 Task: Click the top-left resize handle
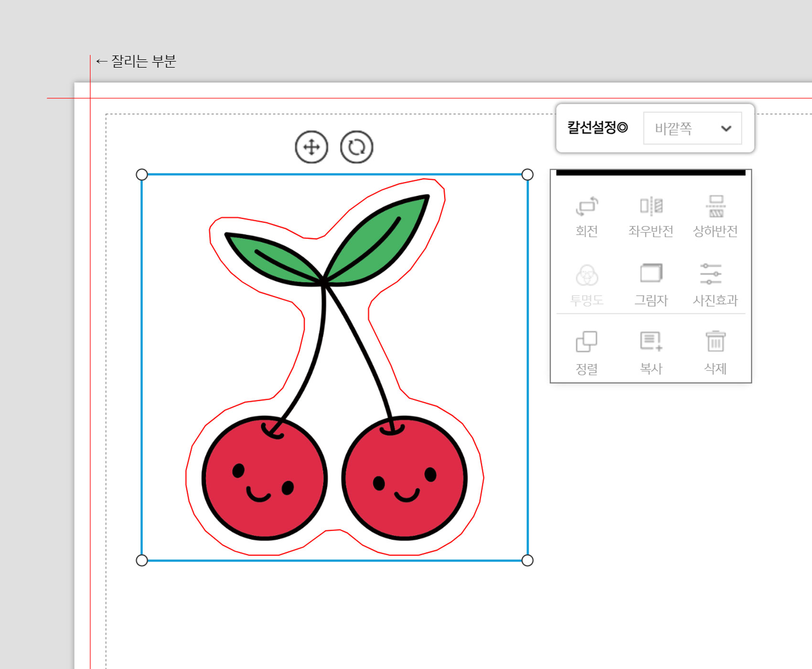[142, 174]
